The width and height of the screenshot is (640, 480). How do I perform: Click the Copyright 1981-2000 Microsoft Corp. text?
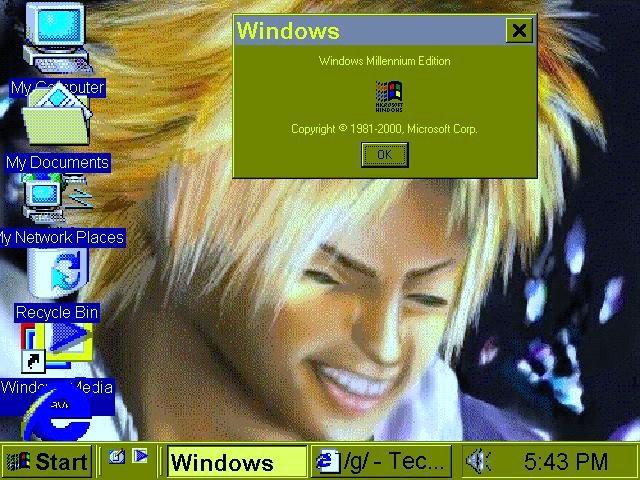pos(384,129)
